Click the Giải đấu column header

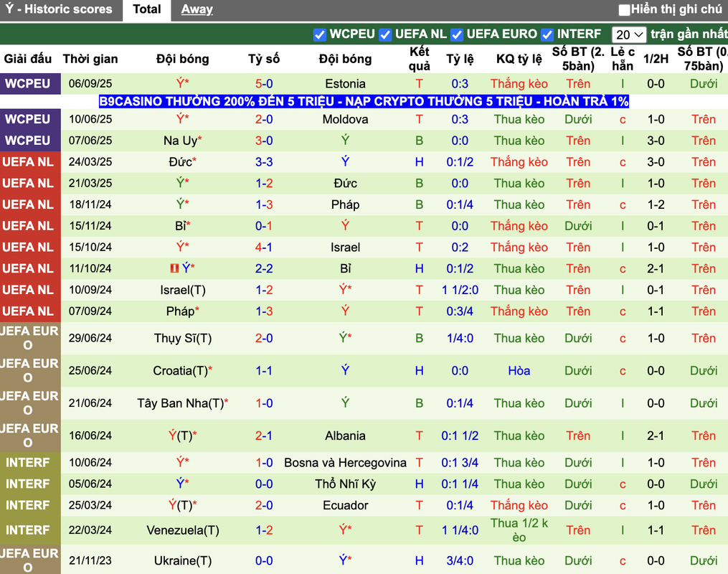(28, 59)
